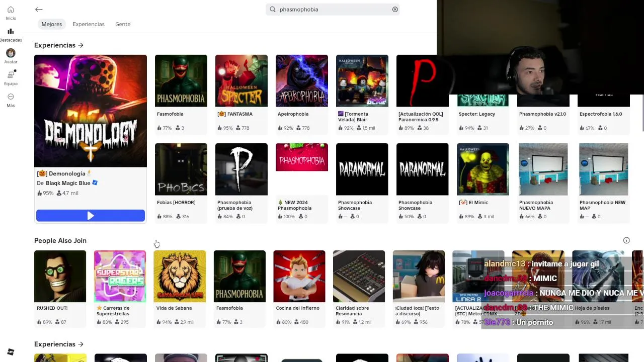
Task: Open the top Experiencias section link
Action: pyautogui.click(x=59, y=45)
